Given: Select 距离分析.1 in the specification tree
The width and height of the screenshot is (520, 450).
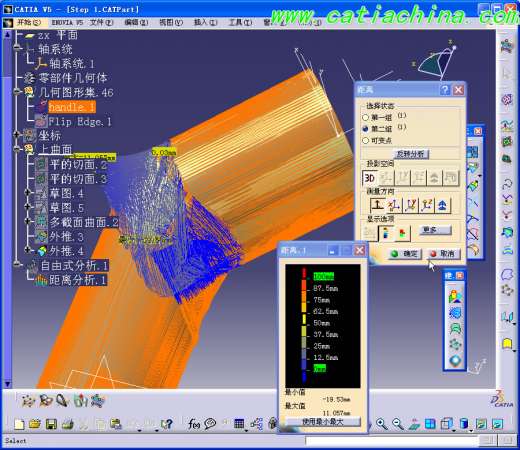Looking at the screenshot, I should tap(78, 280).
